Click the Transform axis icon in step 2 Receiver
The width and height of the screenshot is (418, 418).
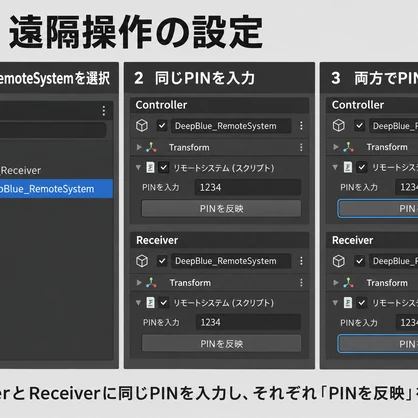[x=151, y=282]
